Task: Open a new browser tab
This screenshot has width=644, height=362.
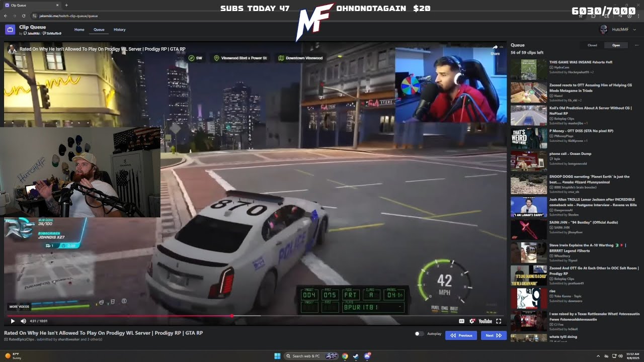Action: [66, 5]
